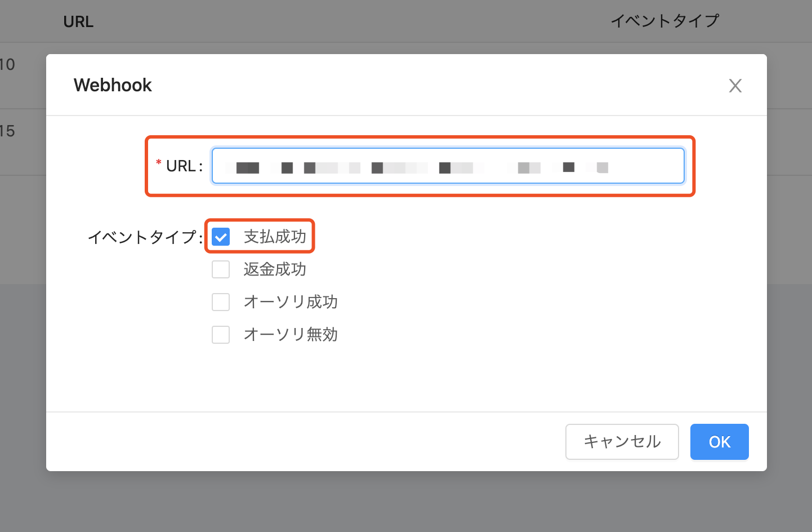
Task: Select the オーソリ無効 option label
Action: coord(291,335)
